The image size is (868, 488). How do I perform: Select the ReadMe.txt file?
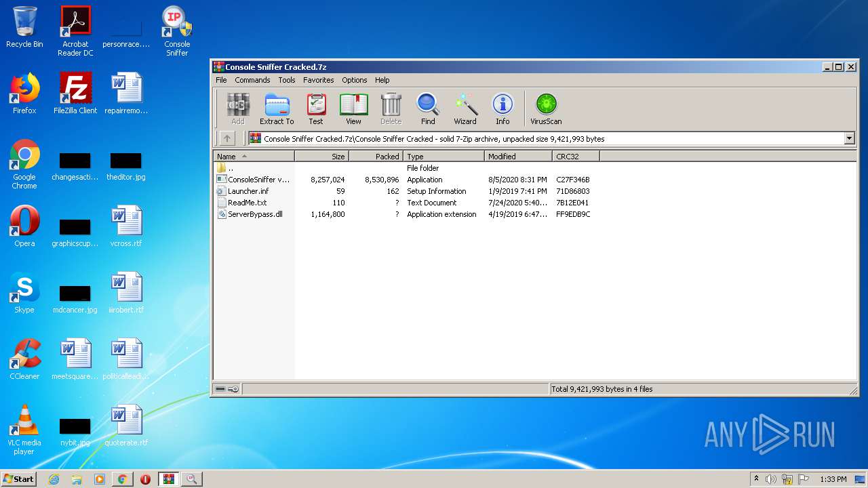[407, 203]
